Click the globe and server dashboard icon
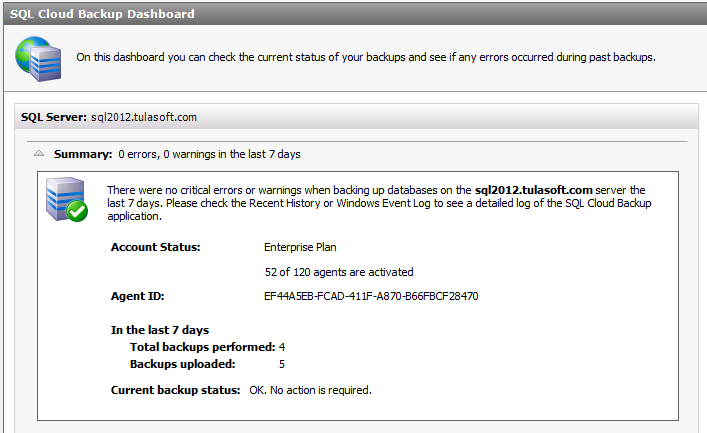 (x=38, y=59)
